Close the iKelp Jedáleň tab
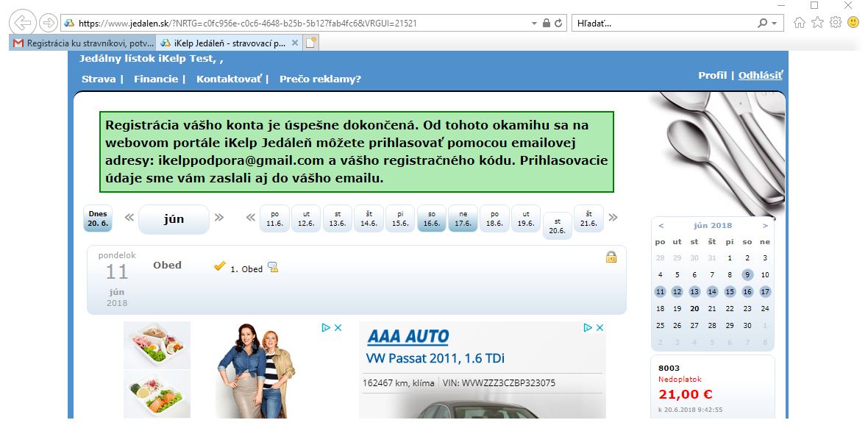868x445 pixels. 295,43
